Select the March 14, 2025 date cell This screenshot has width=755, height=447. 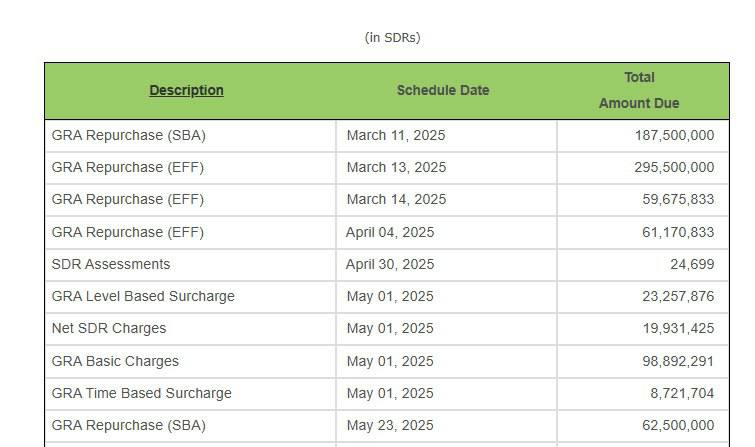396,199
